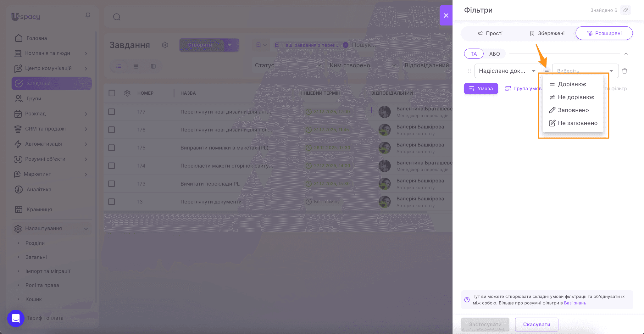Open the Базі знань link
Viewport: 644px width, 334px height.
(x=575, y=303)
